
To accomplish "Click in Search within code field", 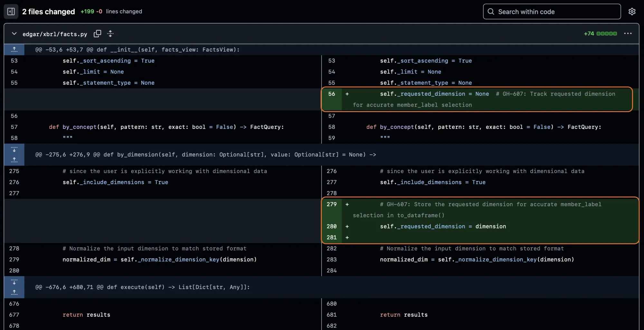I will [x=552, y=12].
